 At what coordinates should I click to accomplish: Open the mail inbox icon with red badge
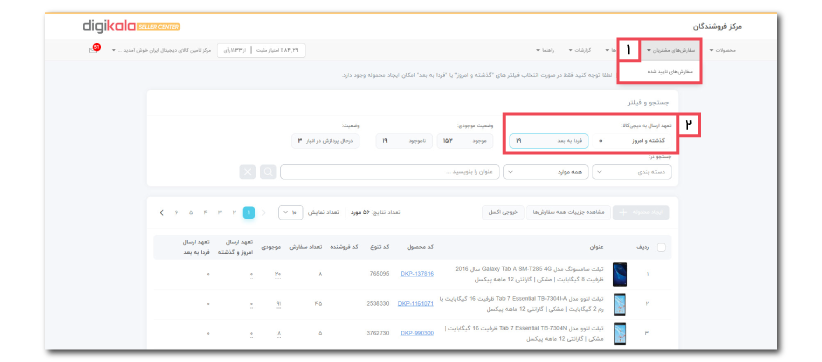(94, 49)
